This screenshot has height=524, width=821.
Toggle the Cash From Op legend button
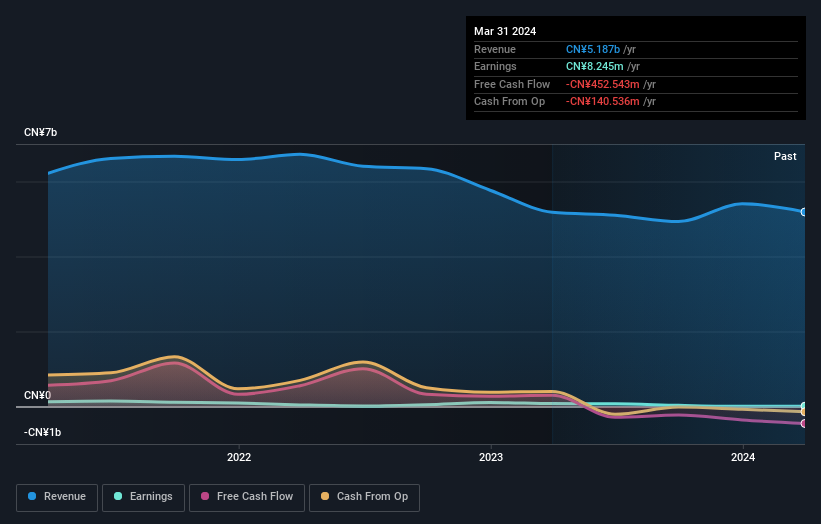tap(364, 497)
